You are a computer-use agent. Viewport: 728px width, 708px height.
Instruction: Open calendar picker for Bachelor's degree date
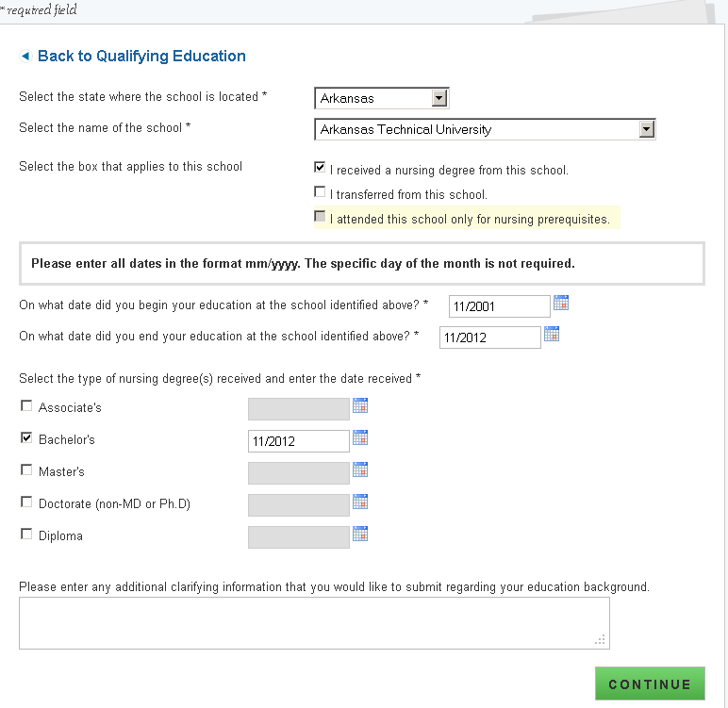coord(360,437)
